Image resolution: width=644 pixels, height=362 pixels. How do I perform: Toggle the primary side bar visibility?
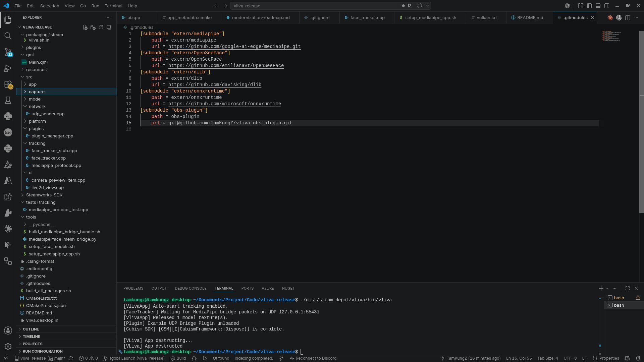point(589,6)
